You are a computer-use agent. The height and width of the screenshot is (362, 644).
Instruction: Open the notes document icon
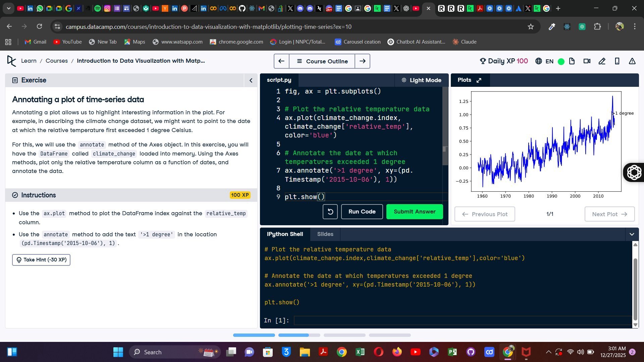tap(572, 61)
